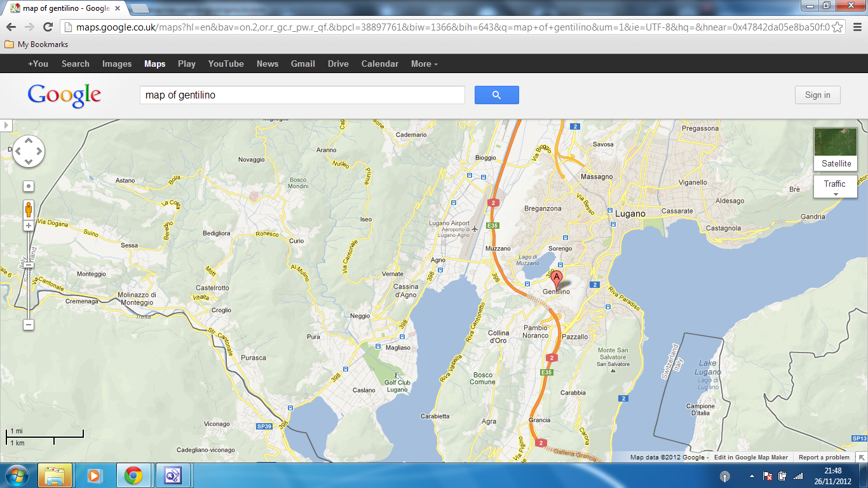868x488 pixels.
Task: Open YouTube from Google bar
Action: (x=226, y=64)
